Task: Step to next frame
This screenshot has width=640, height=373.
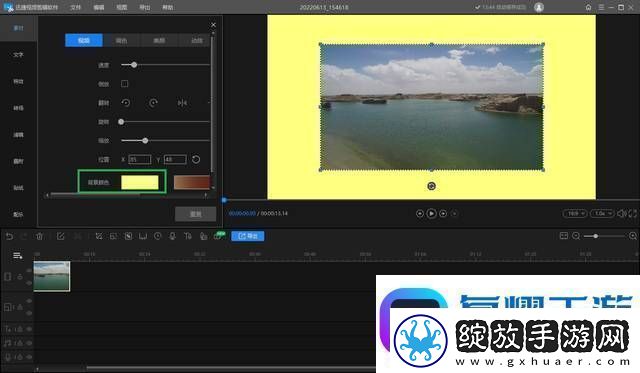Action: (443, 213)
